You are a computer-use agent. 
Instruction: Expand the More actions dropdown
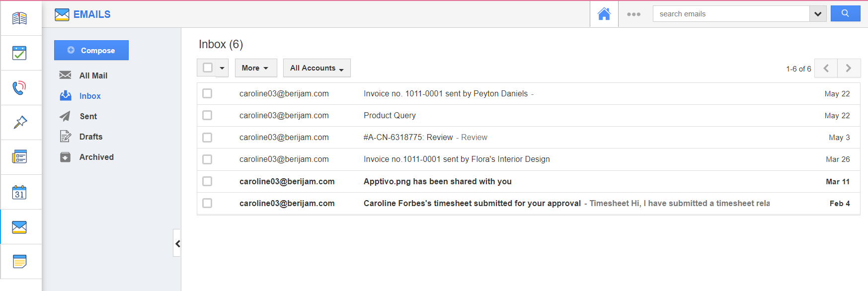[x=255, y=68]
